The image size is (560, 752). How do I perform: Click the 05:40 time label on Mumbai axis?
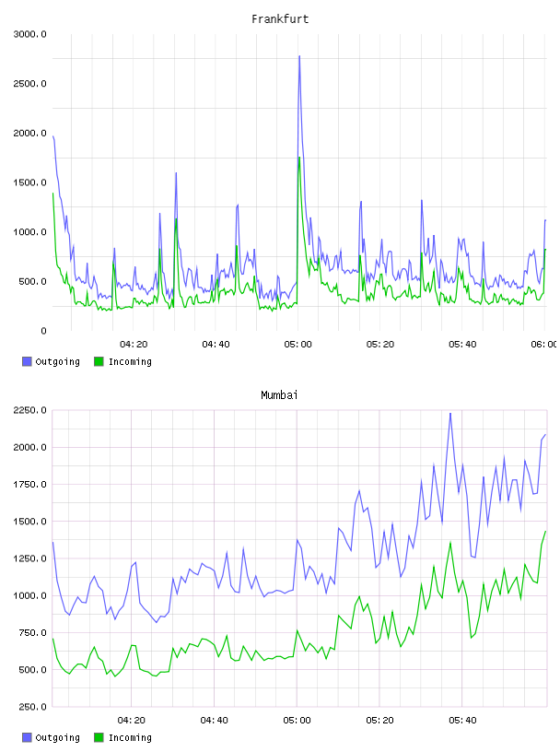click(462, 721)
